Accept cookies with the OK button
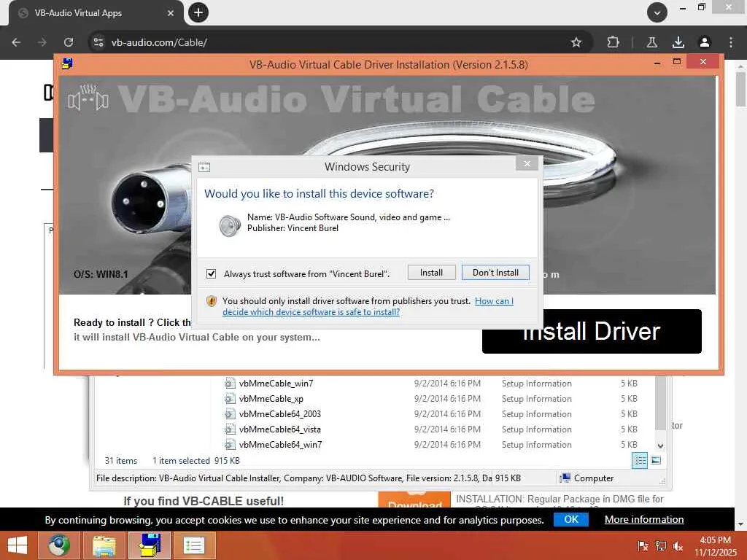Viewport: 747px width, 560px height. (570, 519)
